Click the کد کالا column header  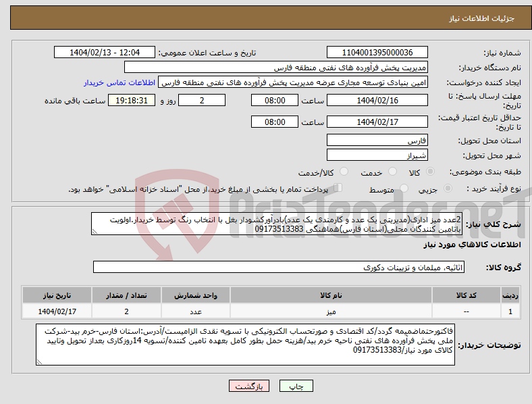(x=467, y=295)
